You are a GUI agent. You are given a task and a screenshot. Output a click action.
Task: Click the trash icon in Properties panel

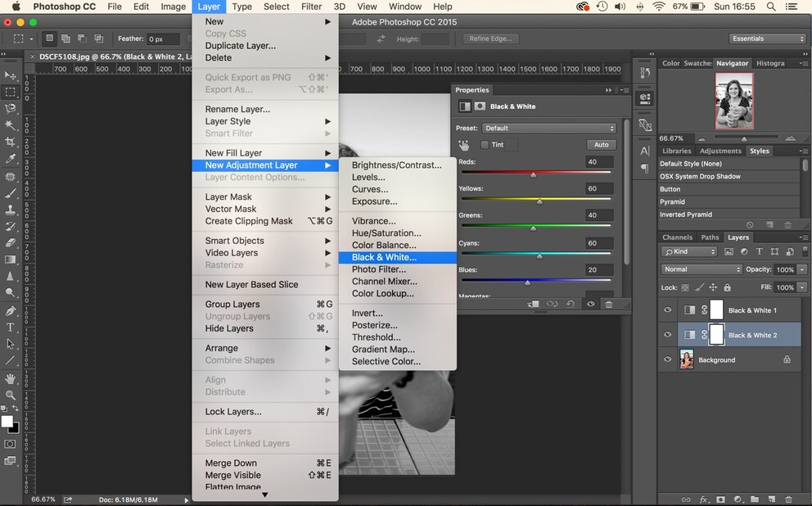click(609, 304)
